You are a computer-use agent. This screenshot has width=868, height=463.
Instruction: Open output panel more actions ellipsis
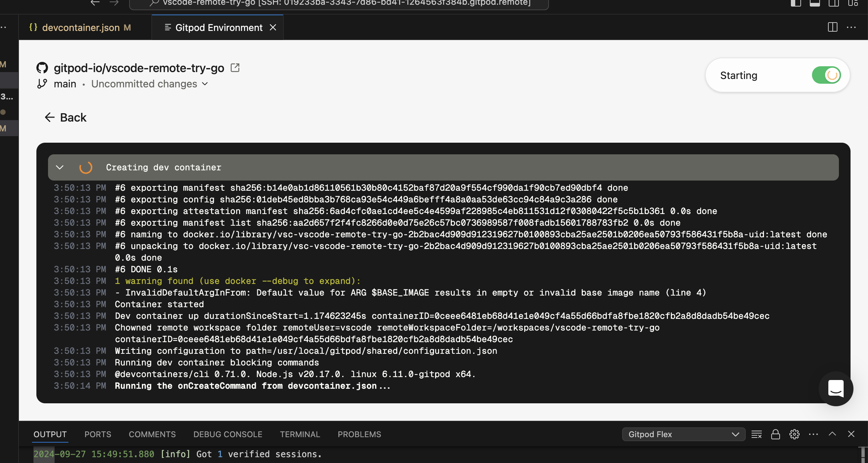click(x=813, y=434)
